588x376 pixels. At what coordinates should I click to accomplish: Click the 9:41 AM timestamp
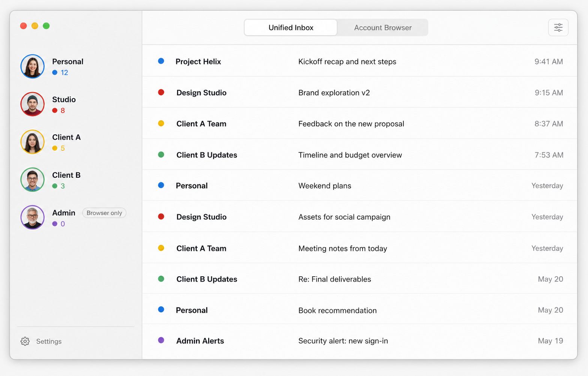(549, 61)
